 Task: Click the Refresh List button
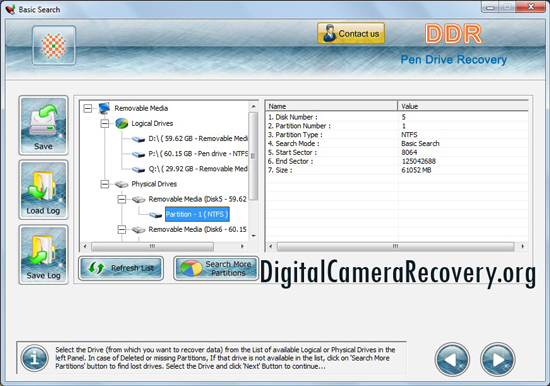(x=121, y=268)
